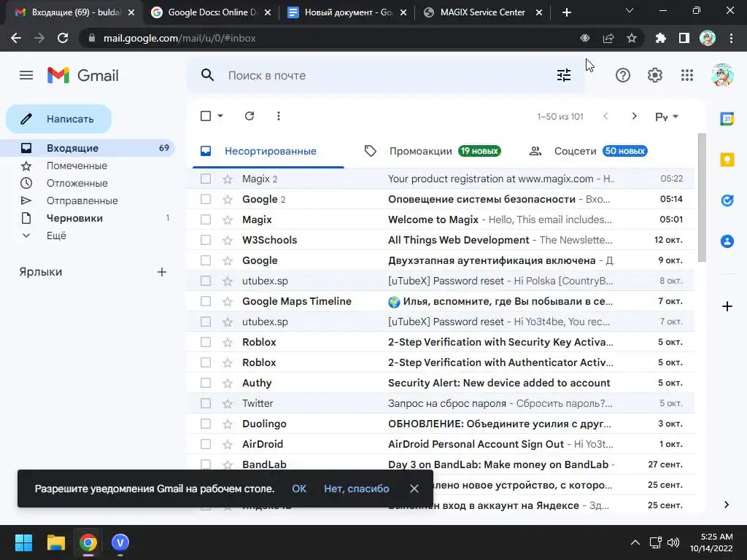Switch to Несортированные tab
This screenshot has height=560, width=747.
click(x=269, y=152)
